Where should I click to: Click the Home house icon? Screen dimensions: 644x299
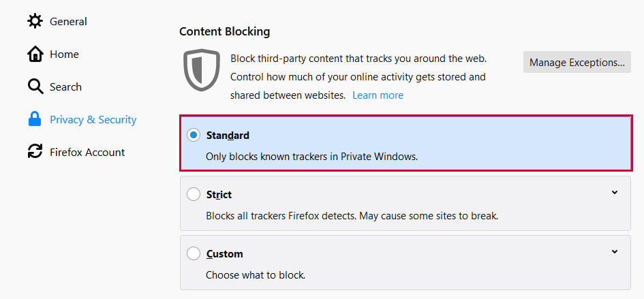click(x=35, y=54)
